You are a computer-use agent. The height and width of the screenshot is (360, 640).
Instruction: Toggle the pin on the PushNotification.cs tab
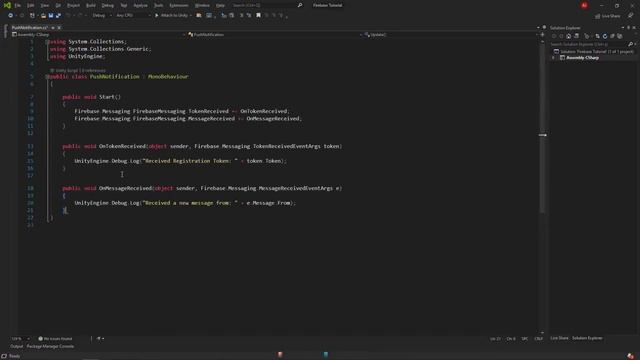click(53, 28)
